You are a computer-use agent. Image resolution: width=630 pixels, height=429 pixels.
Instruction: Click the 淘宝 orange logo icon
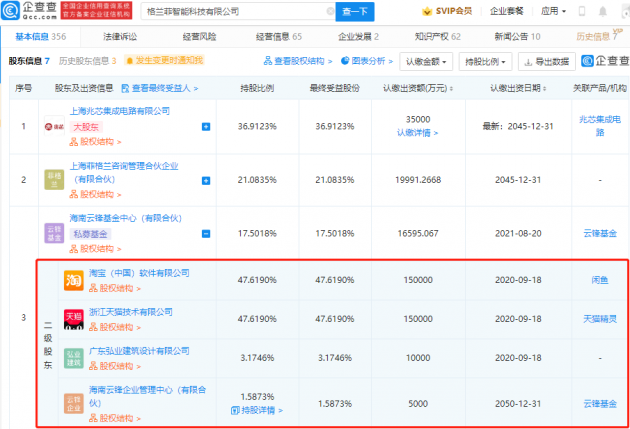pyautogui.click(x=74, y=280)
